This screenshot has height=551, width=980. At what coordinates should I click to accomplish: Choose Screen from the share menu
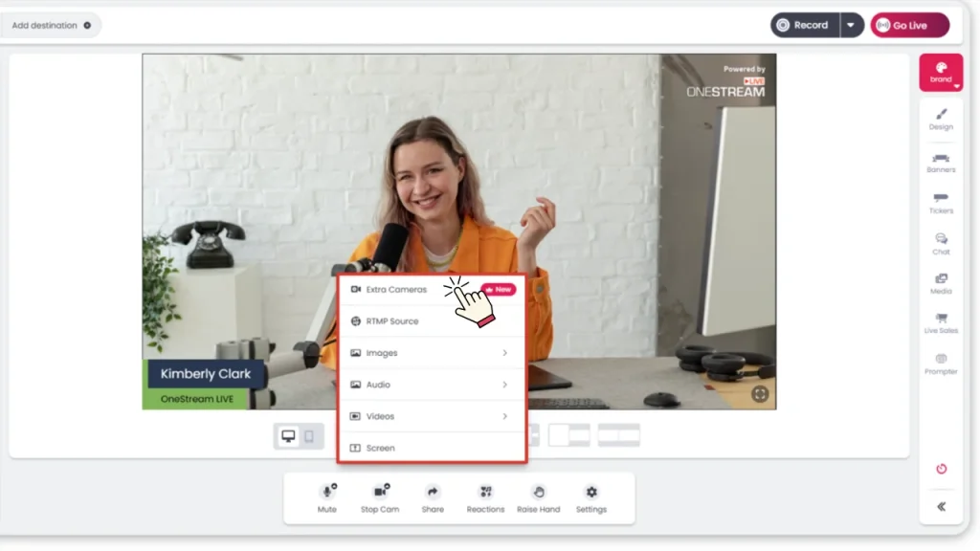pos(431,447)
